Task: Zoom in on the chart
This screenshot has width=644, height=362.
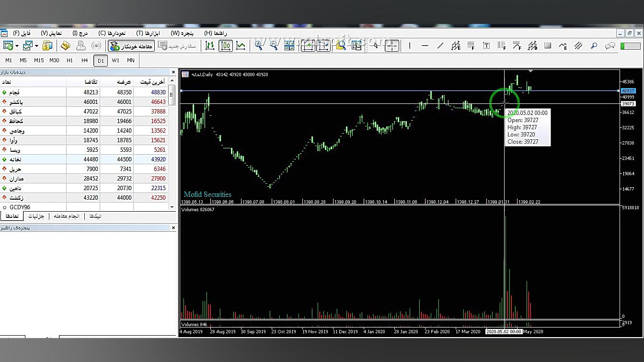Action: 259,45
